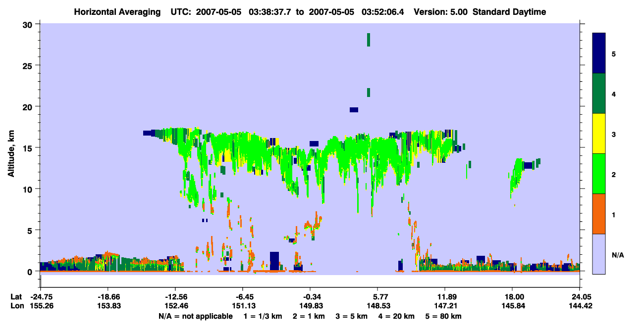Click the latitude value '24.05'
Image resolution: width=644 pixels, height=330 pixels.
[580, 296]
